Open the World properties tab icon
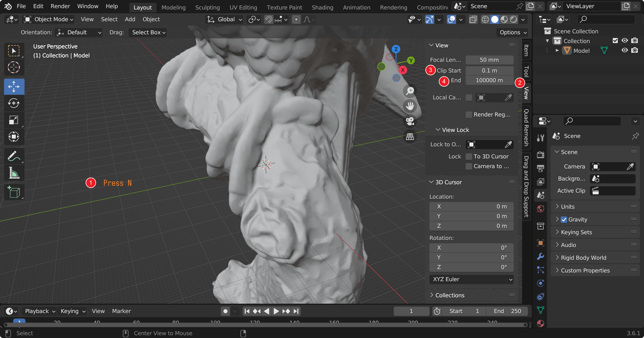This screenshot has height=338, width=644. click(541, 209)
